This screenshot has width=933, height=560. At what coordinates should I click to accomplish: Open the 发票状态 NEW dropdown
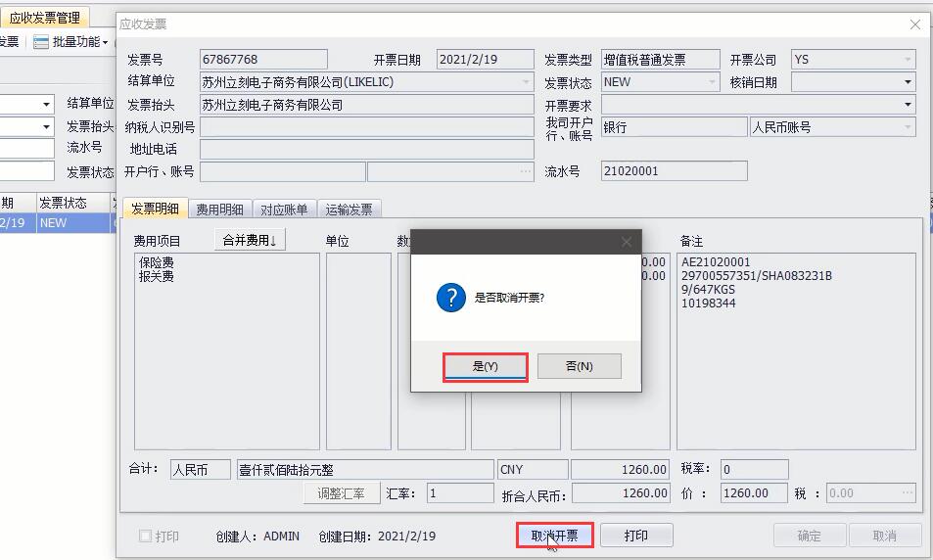pyautogui.click(x=712, y=82)
